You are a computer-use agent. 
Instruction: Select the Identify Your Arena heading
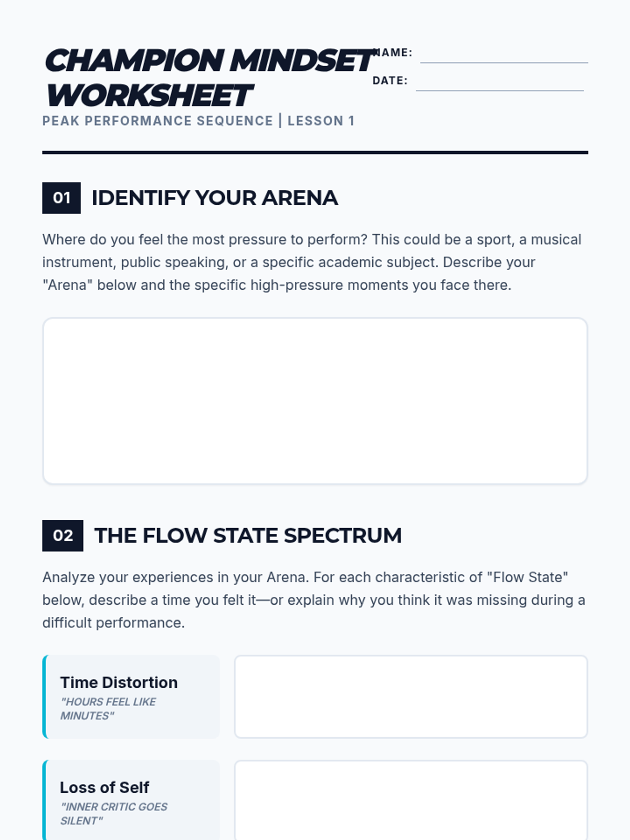[x=214, y=198]
